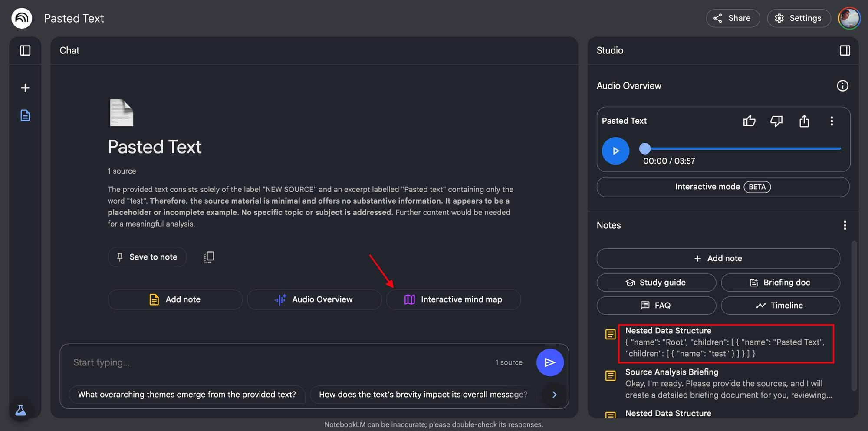Generate a Study guide
Screen dimensions: 868x431
click(x=656, y=283)
